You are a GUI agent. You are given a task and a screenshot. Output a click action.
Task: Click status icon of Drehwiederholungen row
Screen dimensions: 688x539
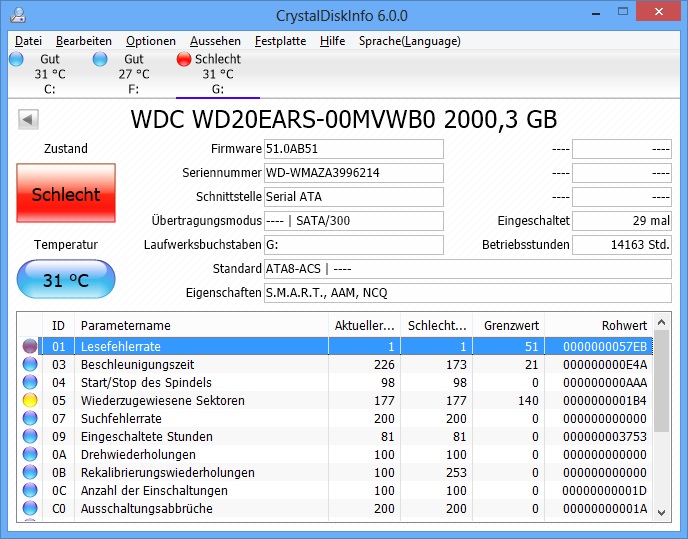pos(30,454)
